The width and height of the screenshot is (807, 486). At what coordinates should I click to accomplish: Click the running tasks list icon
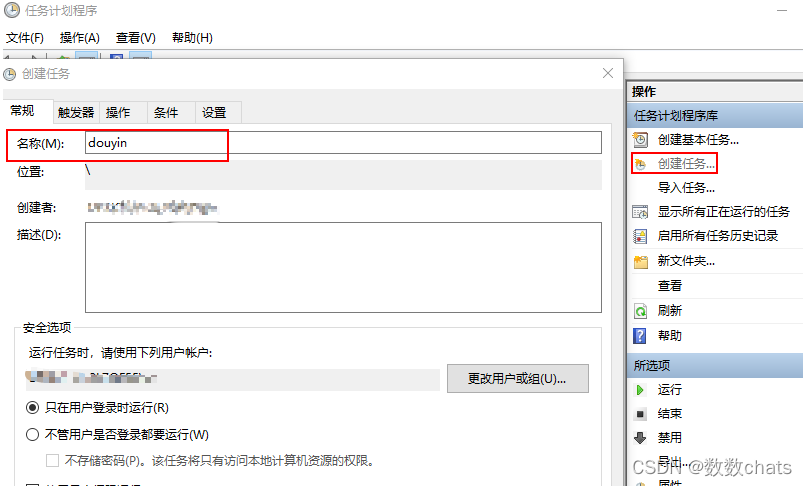point(640,212)
